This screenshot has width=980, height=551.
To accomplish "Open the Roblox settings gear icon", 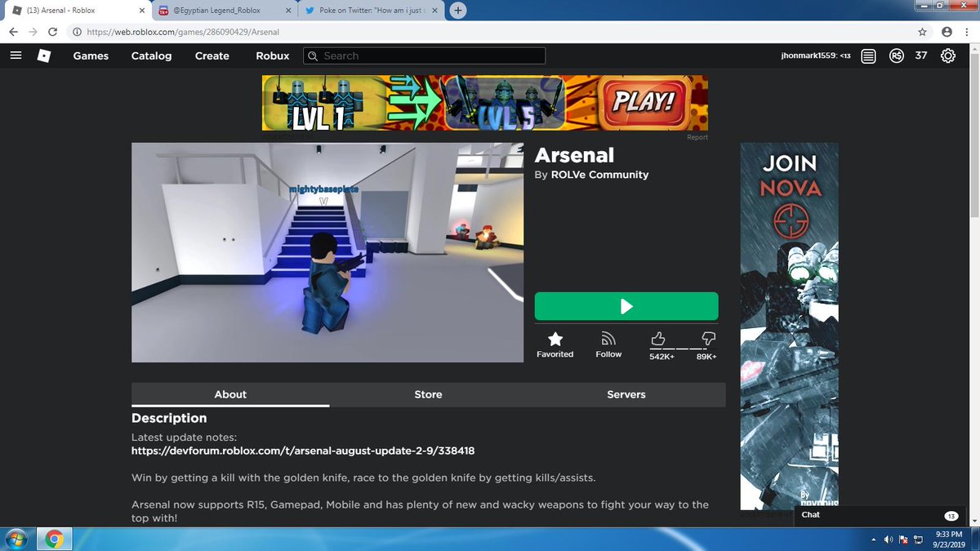I will click(948, 56).
